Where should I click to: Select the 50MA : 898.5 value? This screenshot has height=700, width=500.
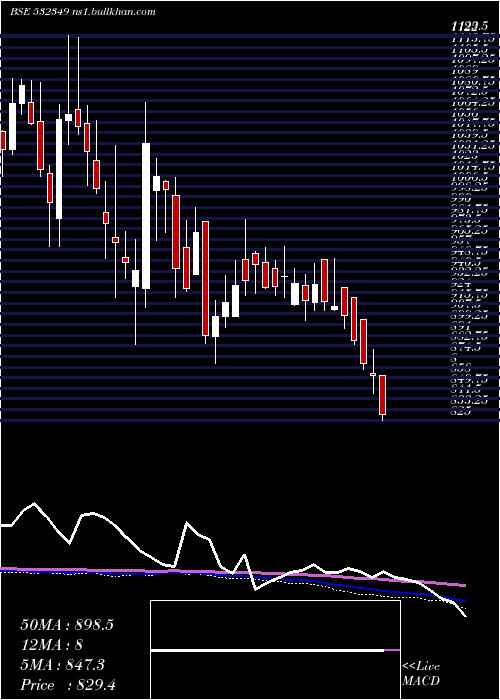point(67,625)
